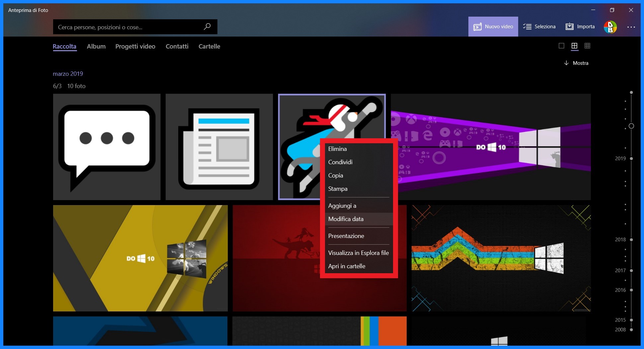Open the user account avatar

click(x=610, y=27)
